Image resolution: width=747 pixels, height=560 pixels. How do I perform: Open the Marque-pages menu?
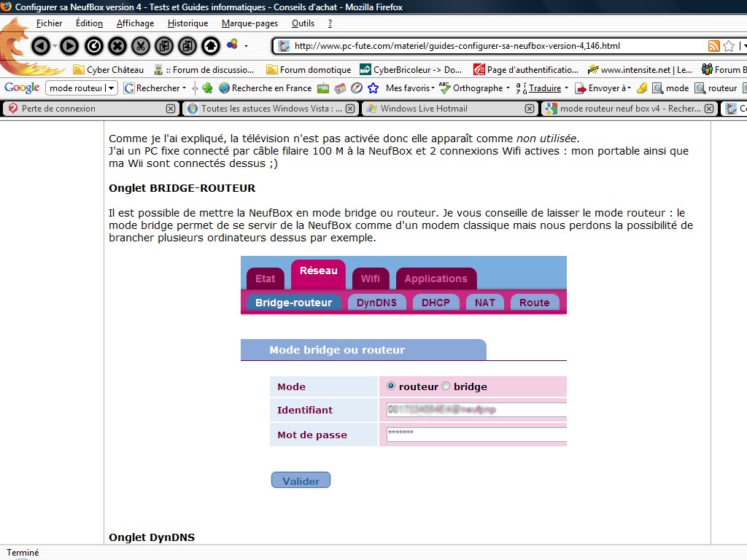[x=250, y=23]
